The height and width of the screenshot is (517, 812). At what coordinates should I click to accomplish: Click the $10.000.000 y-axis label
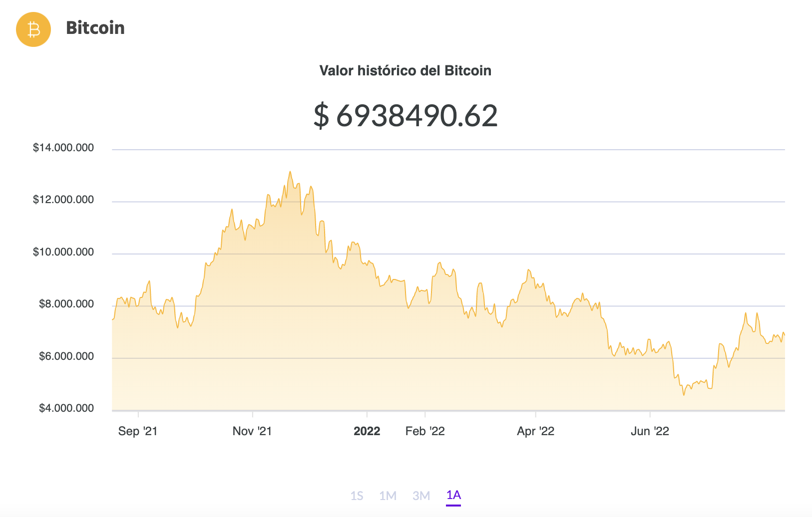[63, 252]
